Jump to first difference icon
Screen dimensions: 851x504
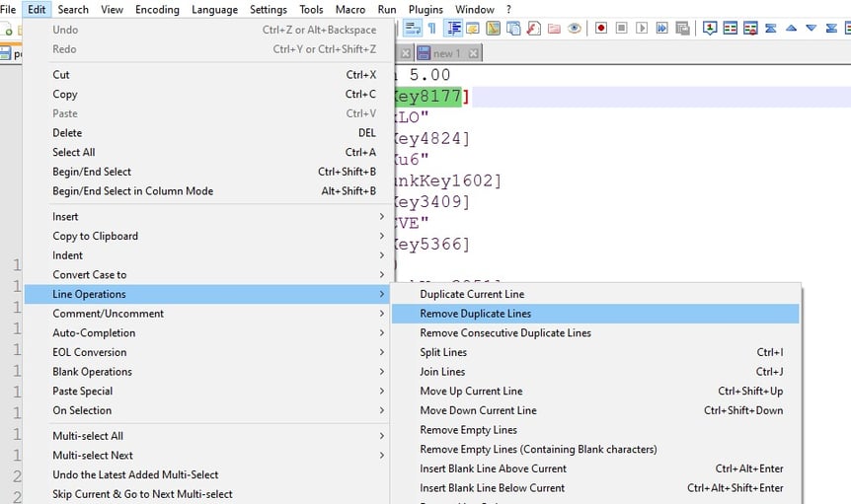771,28
